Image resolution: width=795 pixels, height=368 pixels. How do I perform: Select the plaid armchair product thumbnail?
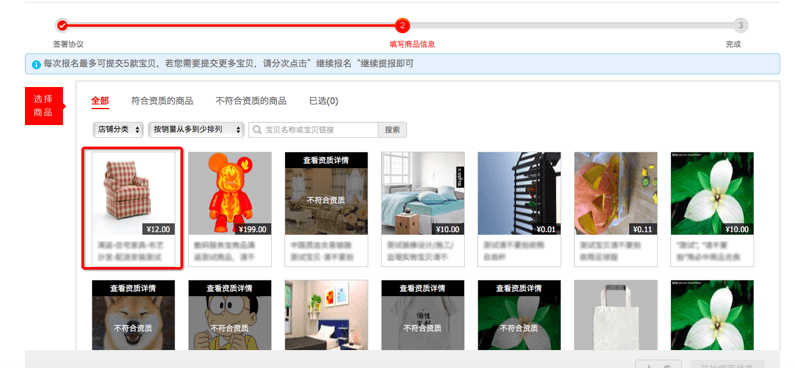click(134, 193)
